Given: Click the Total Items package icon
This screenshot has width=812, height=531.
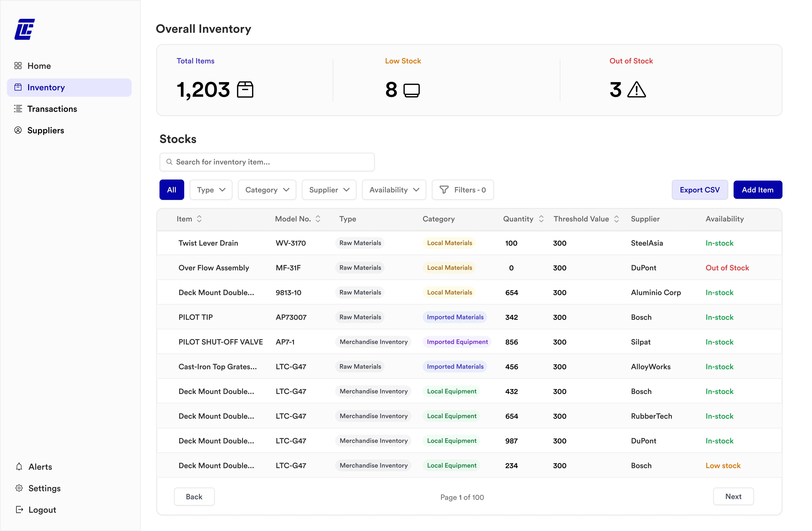Looking at the screenshot, I should click(x=245, y=89).
